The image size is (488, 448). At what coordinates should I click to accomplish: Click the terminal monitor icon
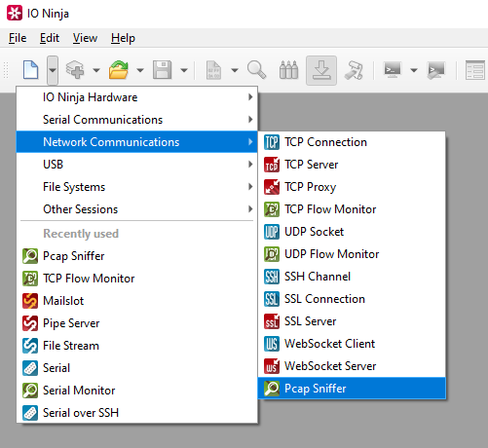[x=393, y=69]
